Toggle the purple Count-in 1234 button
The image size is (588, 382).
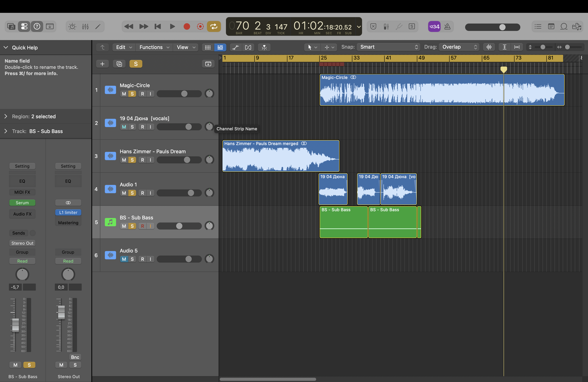pyautogui.click(x=434, y=26)
